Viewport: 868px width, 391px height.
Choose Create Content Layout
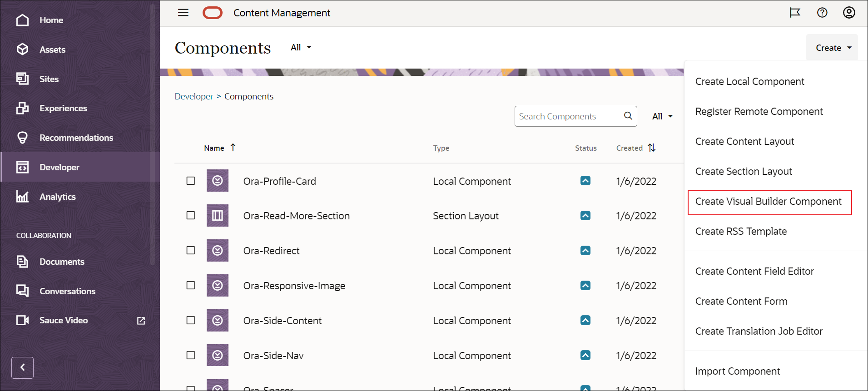pos(744,141)
